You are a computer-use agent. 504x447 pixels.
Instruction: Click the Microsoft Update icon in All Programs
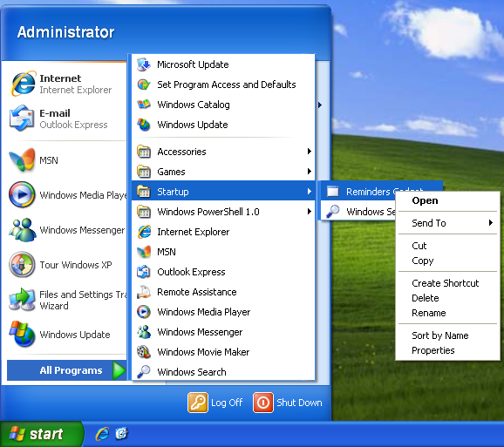144,64
